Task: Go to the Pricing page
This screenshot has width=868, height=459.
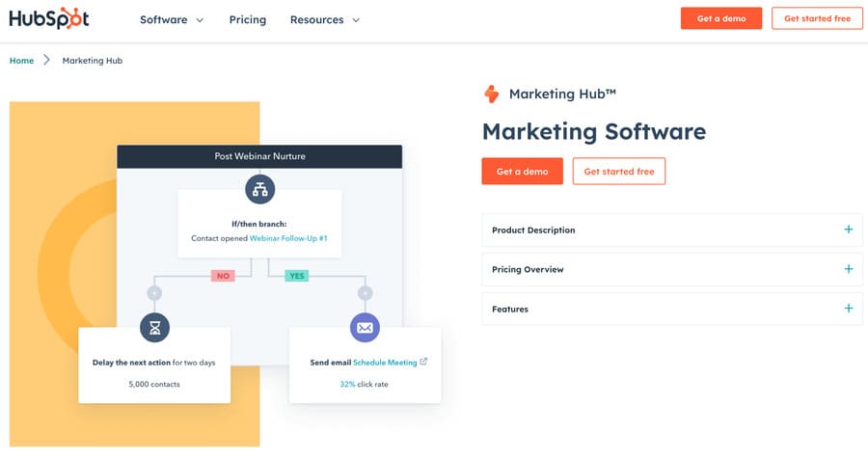Action: click(x=248, y=20)
